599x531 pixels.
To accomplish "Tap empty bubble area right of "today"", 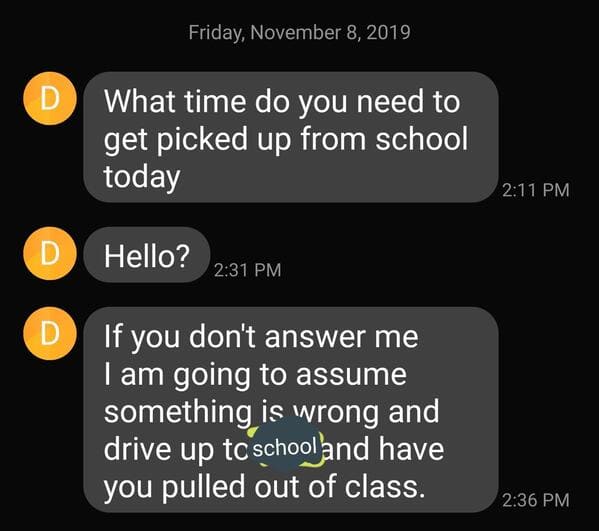I will coord(336,178).
